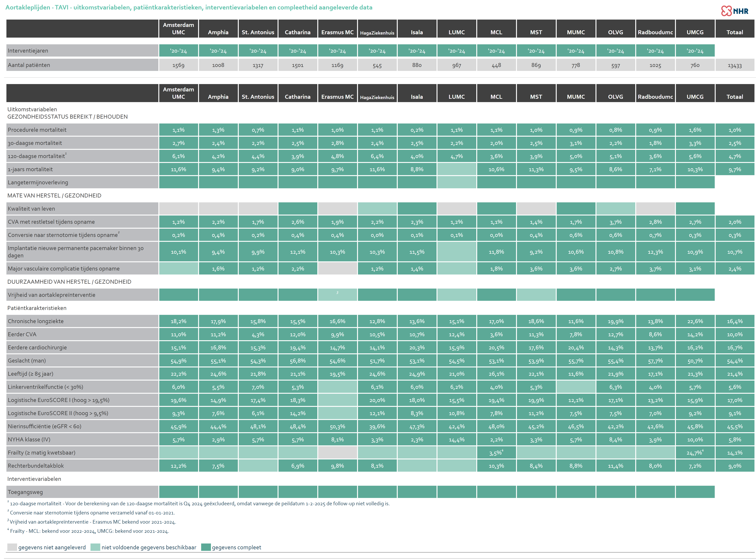This screenshot has height=560, width=756.
Task: Select the Langetermijnoverleving row label
Action: click(38, 182)
